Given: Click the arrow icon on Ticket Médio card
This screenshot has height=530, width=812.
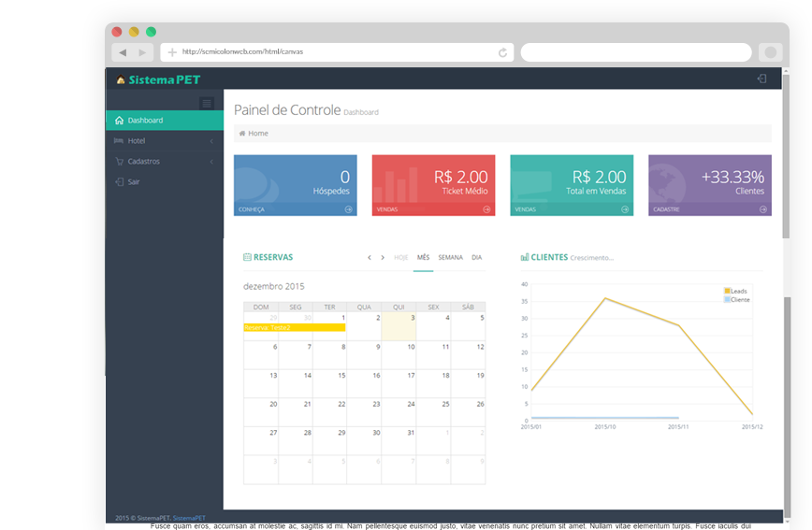Looking at the screenshot, I should pyautogui.click(x=486, y=209).
